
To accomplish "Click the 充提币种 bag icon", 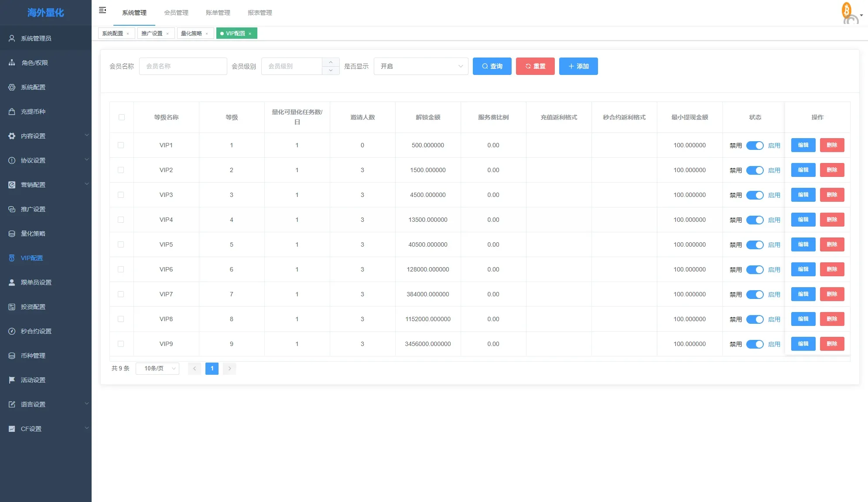I will pos(12,112).
